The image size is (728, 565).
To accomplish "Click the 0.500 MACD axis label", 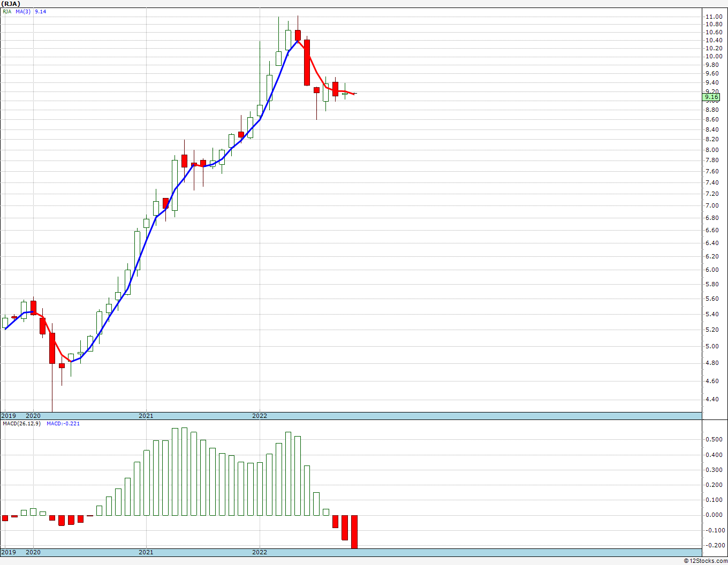I will click(714, 440).
